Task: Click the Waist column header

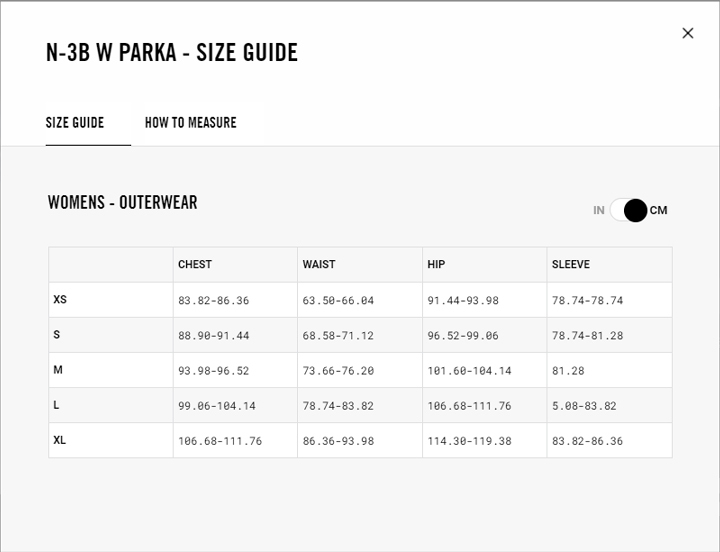Action: (x=319, y=265)
